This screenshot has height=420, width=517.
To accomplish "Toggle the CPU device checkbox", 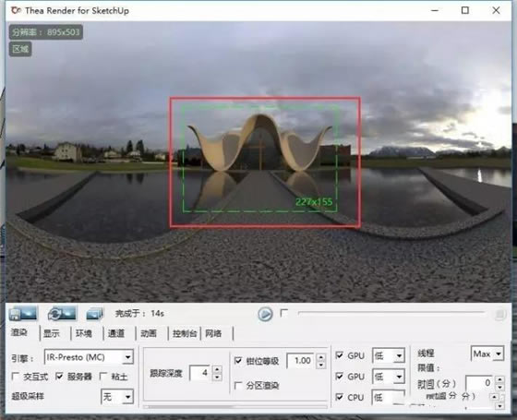I will click(339, 397).
